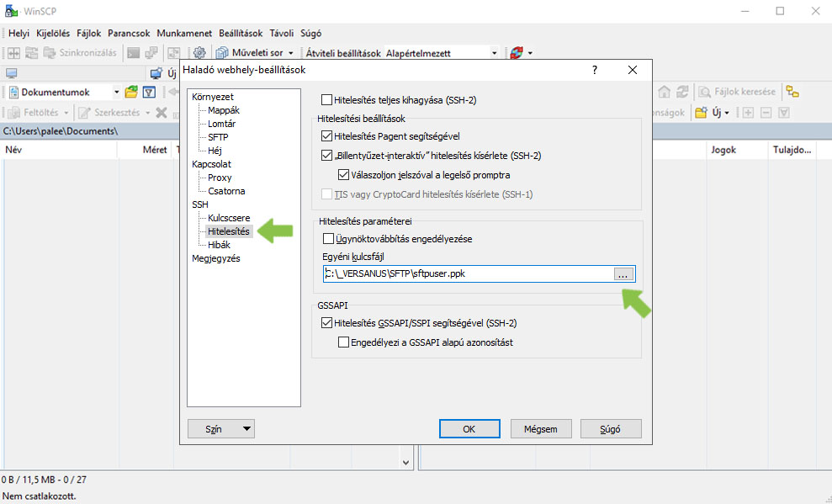Open the Műveleti sor dropdown arrow
Image resolution: width=832 pixels, height=504 pixels.
point(291,53)
